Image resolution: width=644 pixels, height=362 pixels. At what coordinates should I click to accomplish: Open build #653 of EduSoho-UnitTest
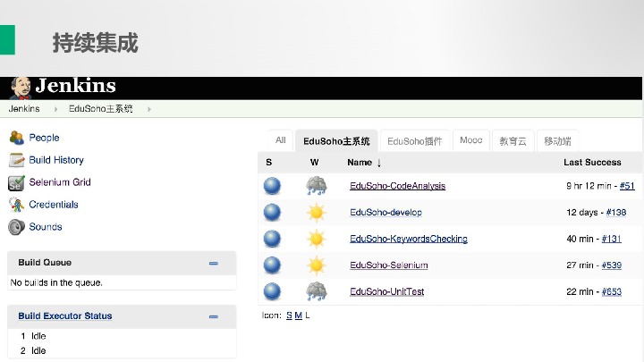coord(612,291)
